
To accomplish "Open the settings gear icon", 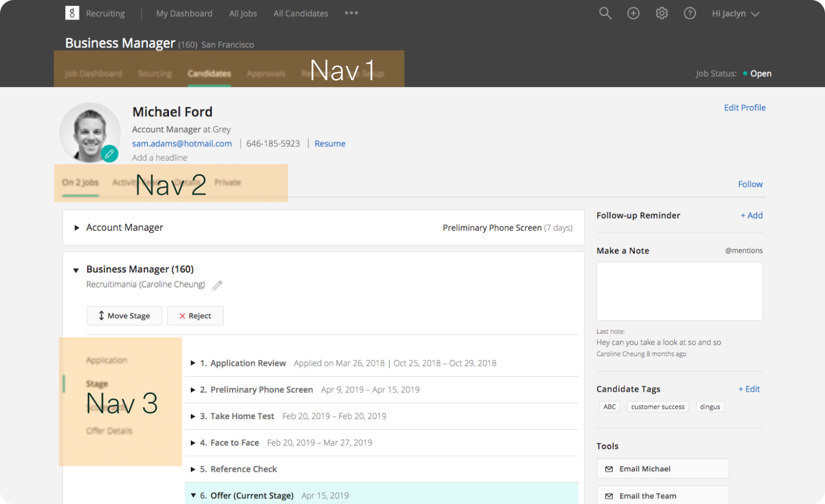I will [662, 13].
